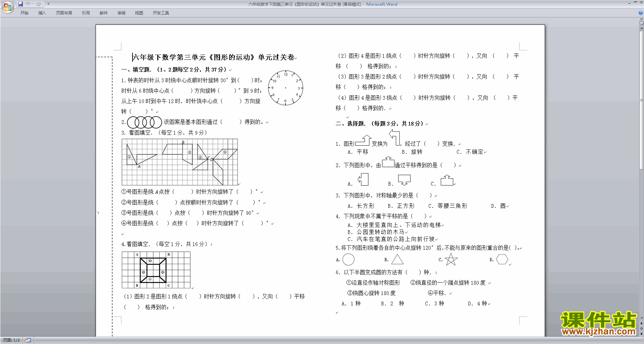Image resolution: width=644 pixels, height=344 pixels.
Task: Select the star shape in option C
Action: pos(451,259)
